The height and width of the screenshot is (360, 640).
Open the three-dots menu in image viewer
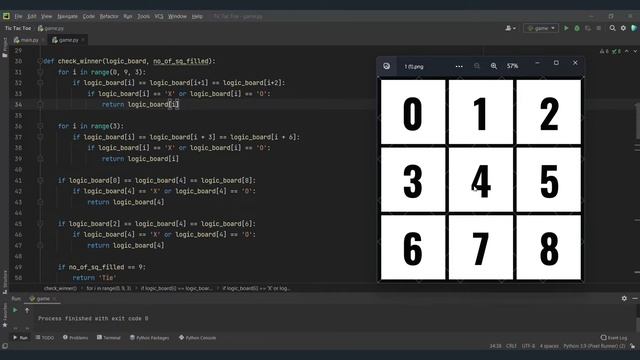tap(459, 66)
